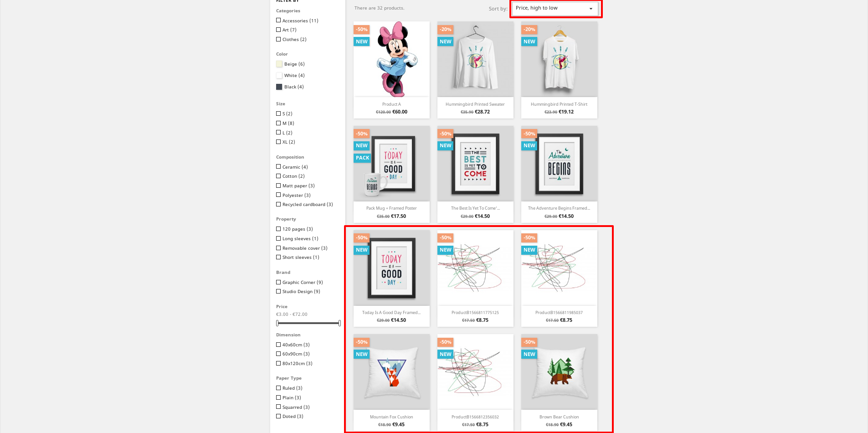The width and height of the screenshot is (868, 433).
Task: Pick the Black color swatch
Action: pyautogui.click(x=279, y=87)
